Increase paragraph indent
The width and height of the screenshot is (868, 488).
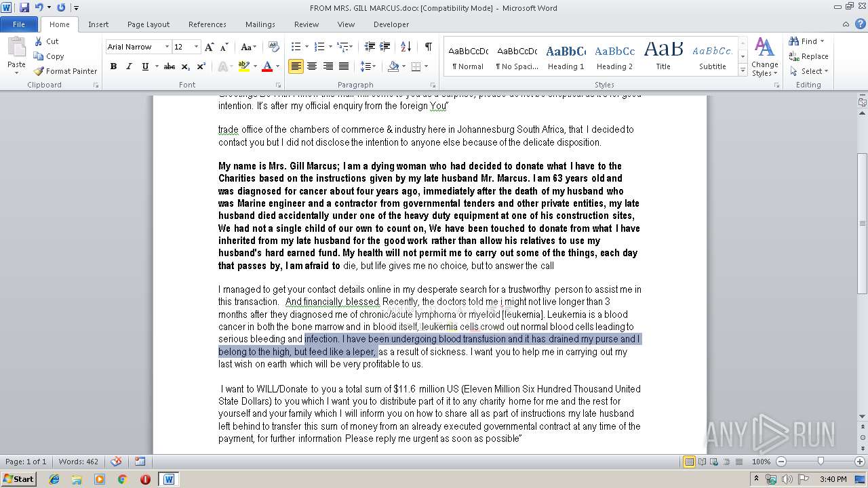tap(384, 47)
